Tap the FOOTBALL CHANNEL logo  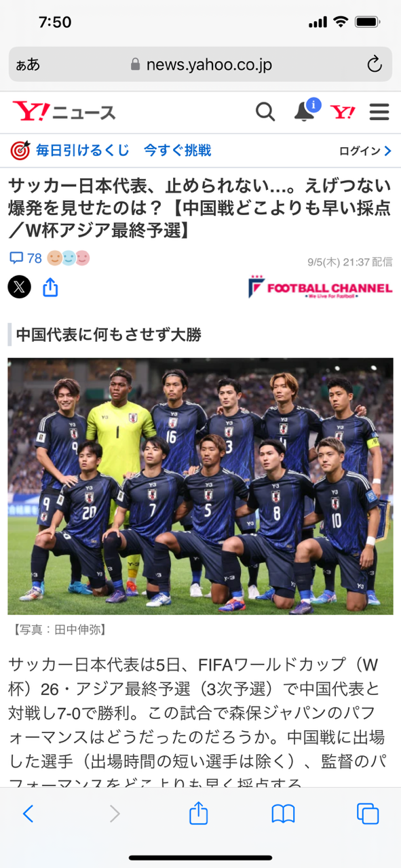[320, 288]
